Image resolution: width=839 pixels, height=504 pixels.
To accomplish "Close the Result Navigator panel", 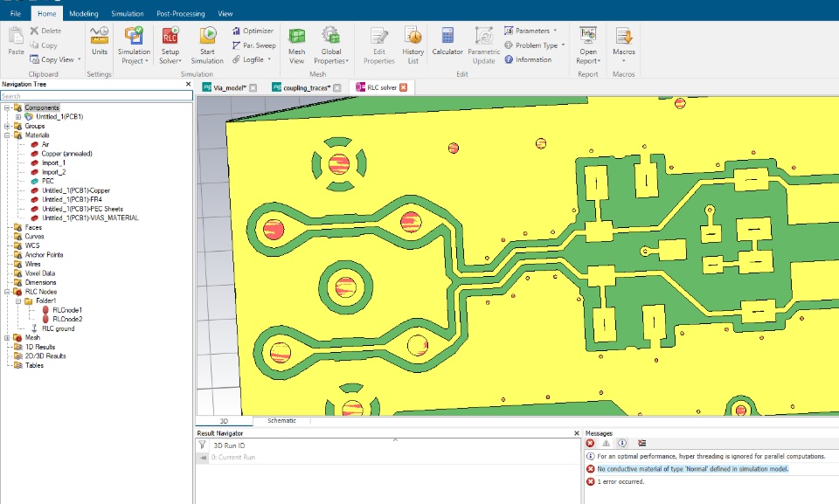I will point(576,433).
